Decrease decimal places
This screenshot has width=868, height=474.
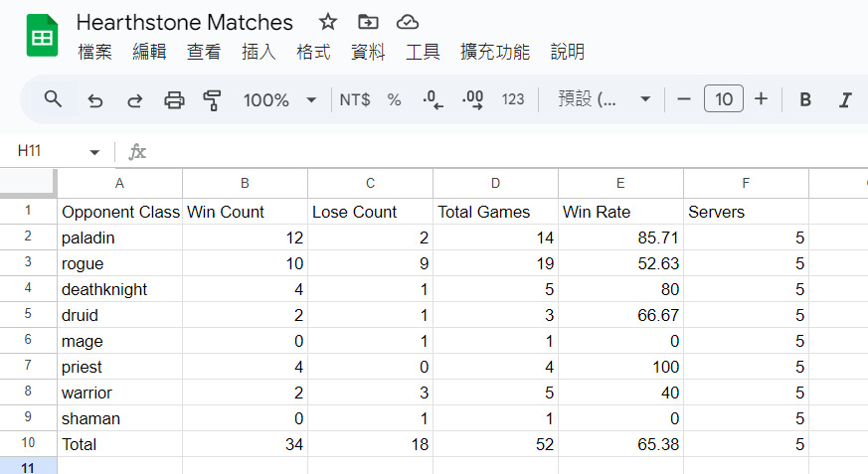click(x=433, y=99)
